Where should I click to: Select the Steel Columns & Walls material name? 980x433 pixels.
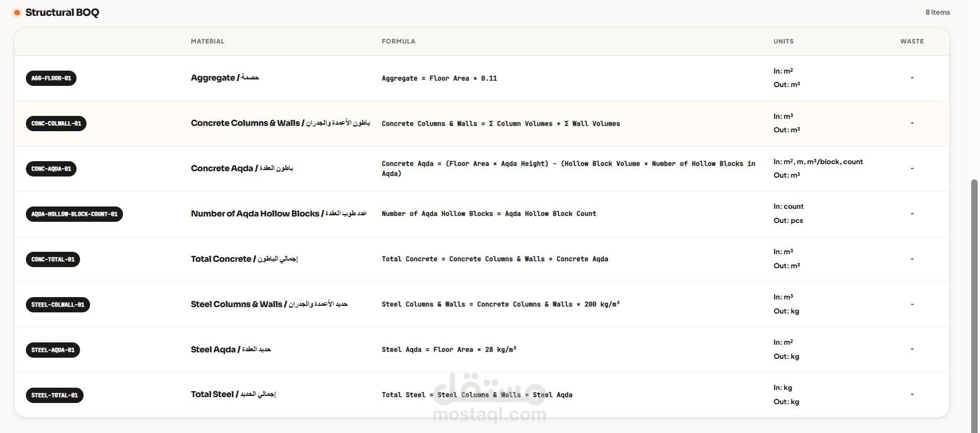tap(270, 304)
